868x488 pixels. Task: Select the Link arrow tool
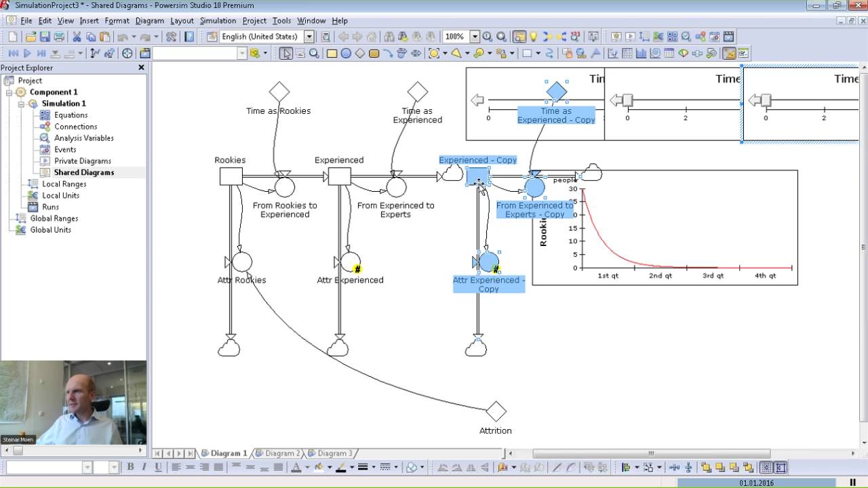point(387,53)
